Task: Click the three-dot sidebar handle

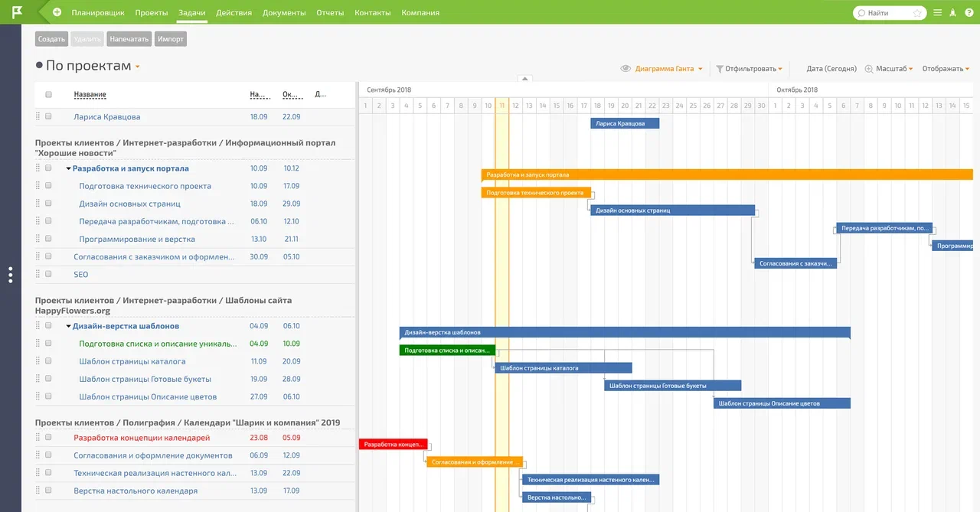Action: click(x=10, y=275)
